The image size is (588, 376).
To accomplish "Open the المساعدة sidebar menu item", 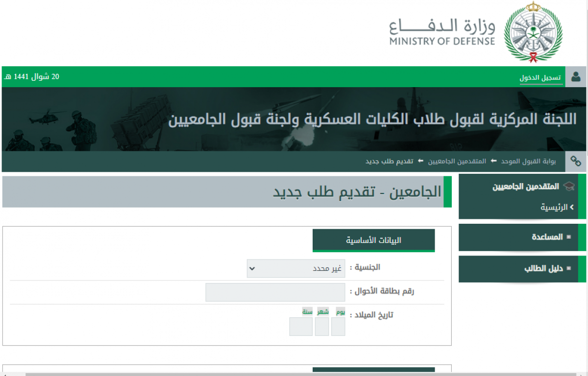I will (547, 237).
